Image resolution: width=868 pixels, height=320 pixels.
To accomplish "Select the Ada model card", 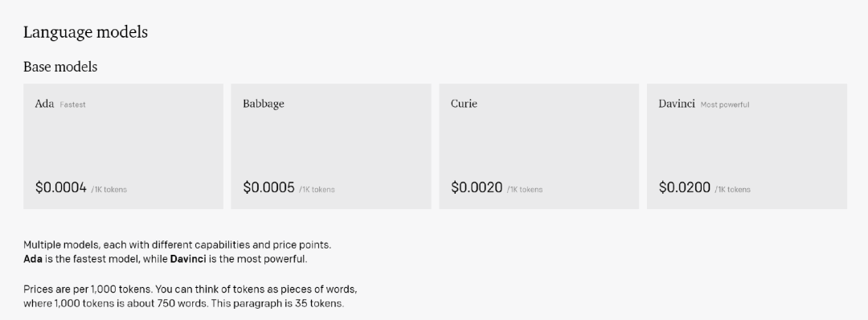I will click(123, 146).
